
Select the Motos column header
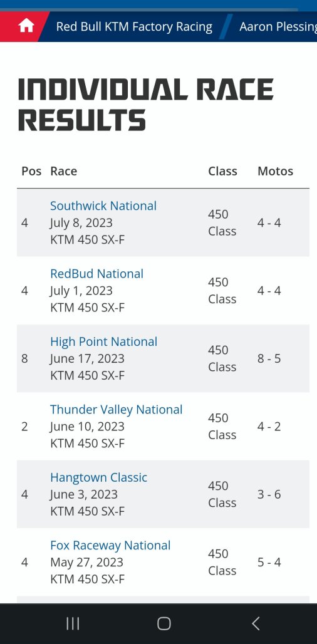275,171
